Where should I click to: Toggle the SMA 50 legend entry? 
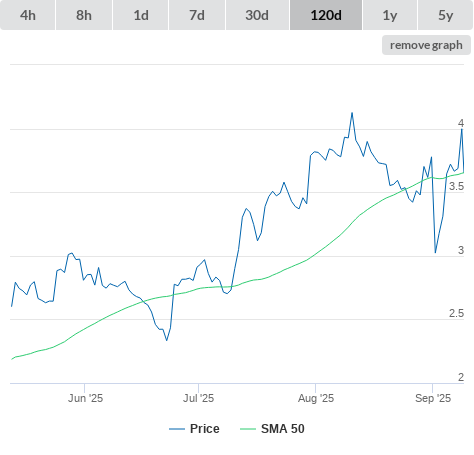coord(272,429)
